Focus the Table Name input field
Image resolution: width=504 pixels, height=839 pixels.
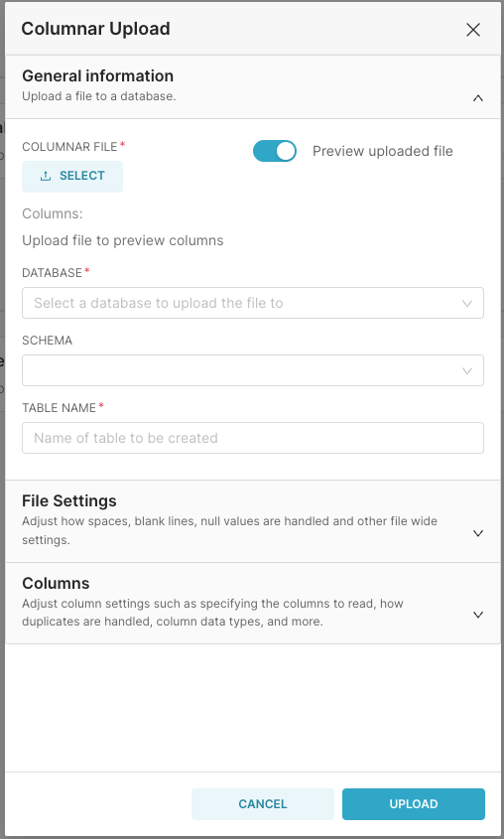tap(253, 438)
